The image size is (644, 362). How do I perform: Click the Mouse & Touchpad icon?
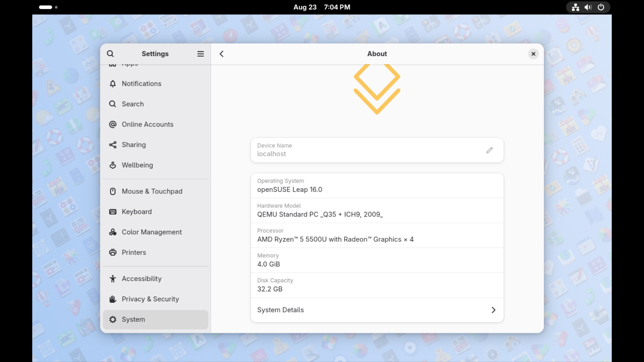tap(113, 191)
